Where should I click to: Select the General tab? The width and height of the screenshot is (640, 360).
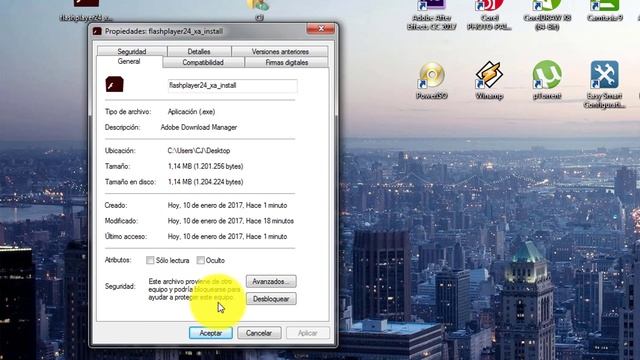tap(129, 62)
